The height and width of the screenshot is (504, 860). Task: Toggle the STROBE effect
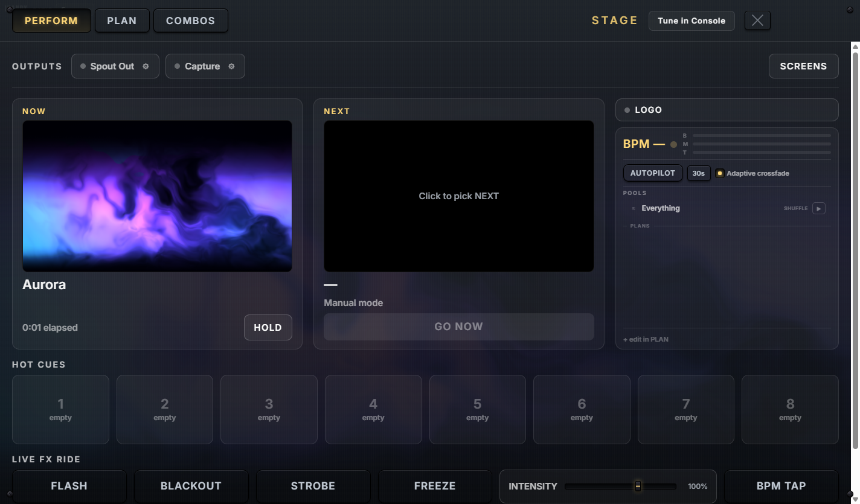point(313,486)
